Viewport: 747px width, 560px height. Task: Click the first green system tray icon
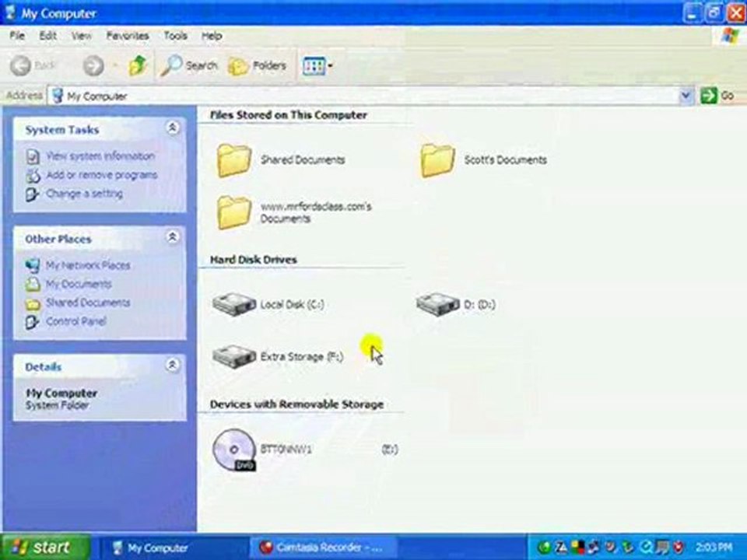coord(544,548)
